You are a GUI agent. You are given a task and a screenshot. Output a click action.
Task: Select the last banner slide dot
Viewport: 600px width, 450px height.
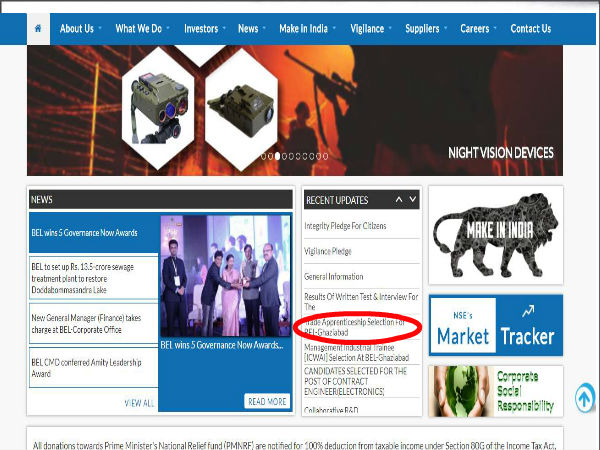coord(325,156)
